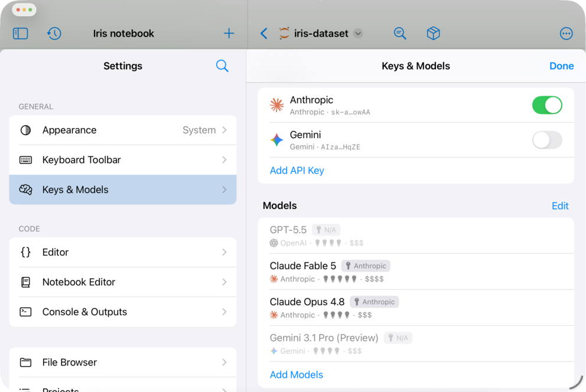Expand the iris-dataset dropdown arrow

pos(358,34)
